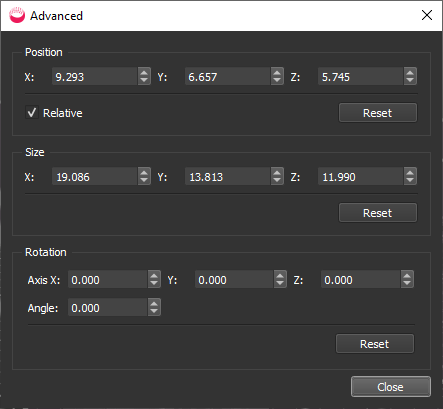443x409 pixels.
Task: Uncheck the Relative checkbox
Action: [32, 113]
